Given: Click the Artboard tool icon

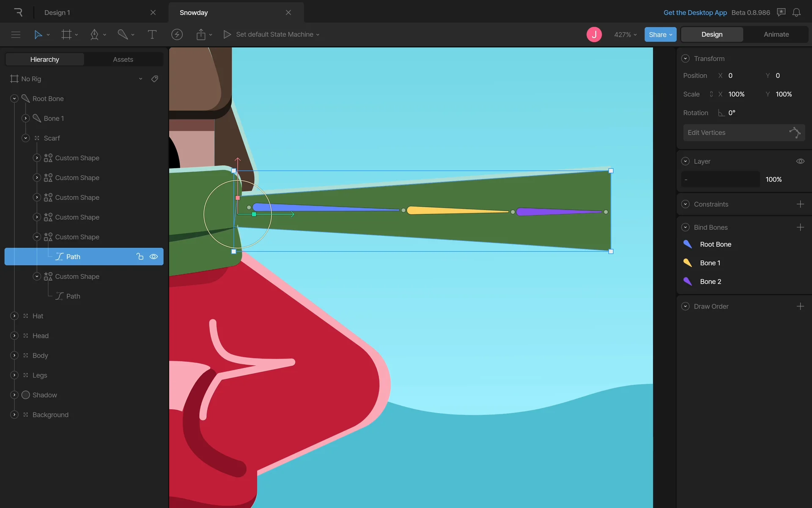Looking at the screenshot, I should coord(66,35).
